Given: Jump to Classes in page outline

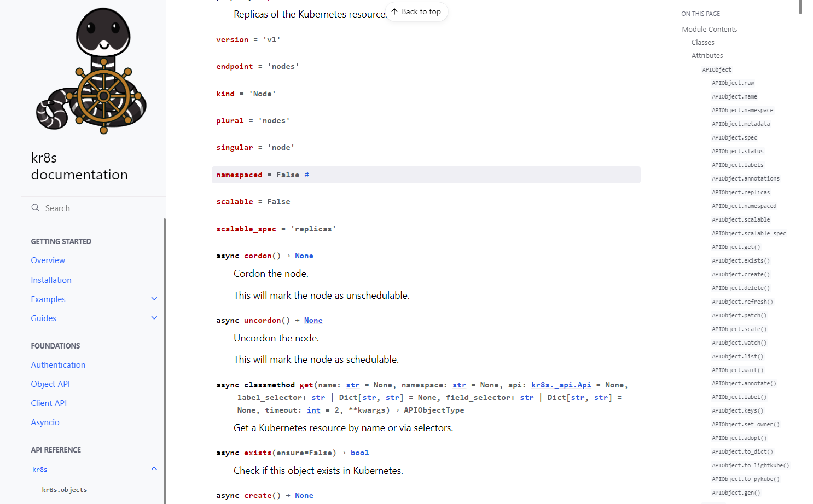Looking at the screenshot, I should pos(703,43).
